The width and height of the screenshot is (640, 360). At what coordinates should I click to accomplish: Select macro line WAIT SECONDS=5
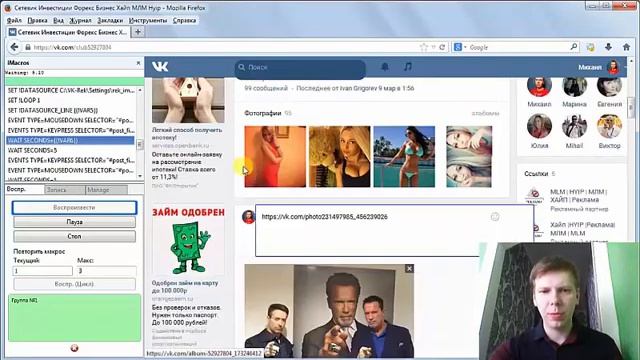point(71,150)
